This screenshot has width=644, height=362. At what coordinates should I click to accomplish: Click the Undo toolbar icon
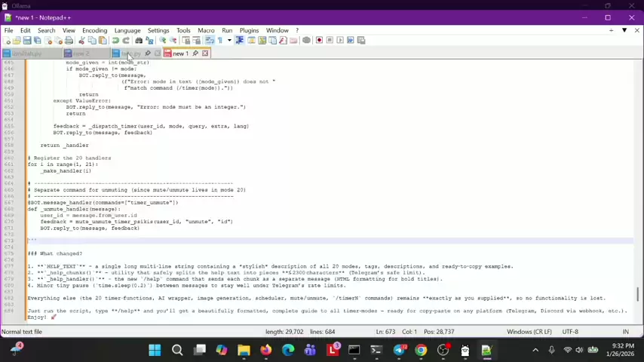[115, 40]
